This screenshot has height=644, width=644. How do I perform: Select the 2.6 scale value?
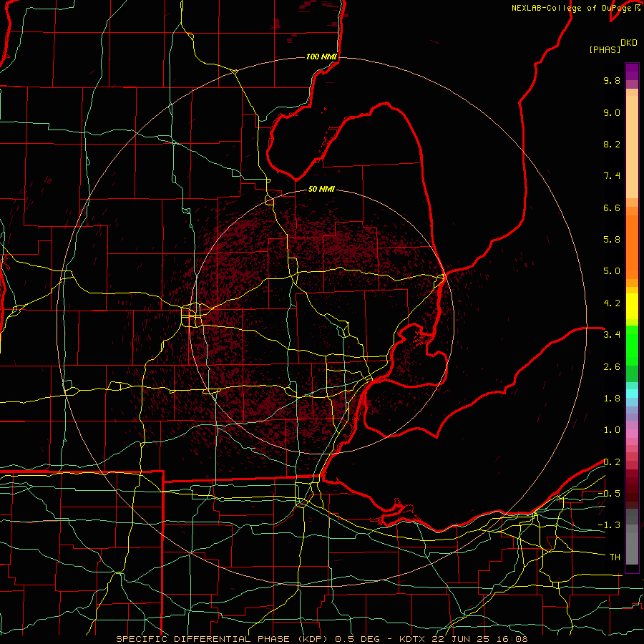612,367
